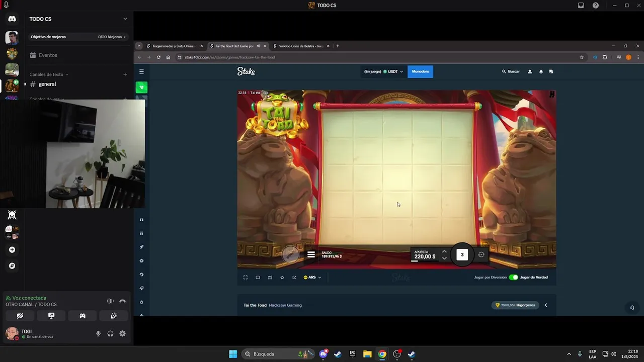Click the spin button showing 3
The image size is (644, 362).
(x=462, y=255)
